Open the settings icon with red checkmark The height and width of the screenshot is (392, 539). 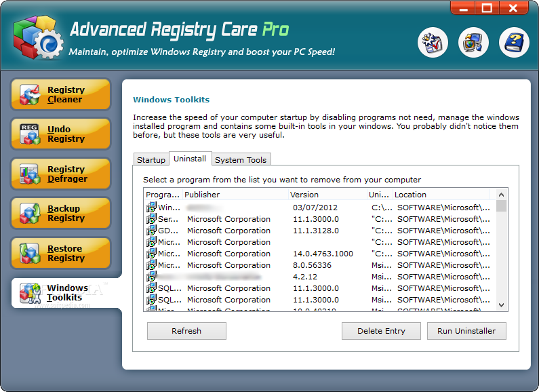433,42
